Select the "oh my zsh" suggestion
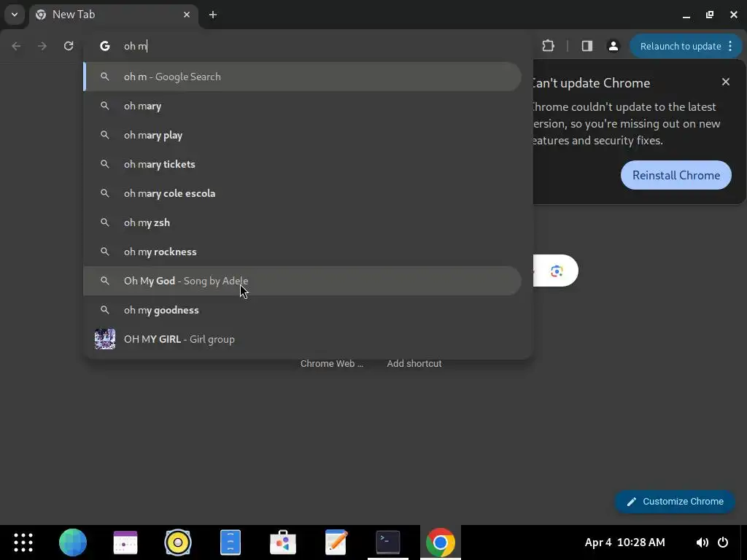 coord(303,222)
